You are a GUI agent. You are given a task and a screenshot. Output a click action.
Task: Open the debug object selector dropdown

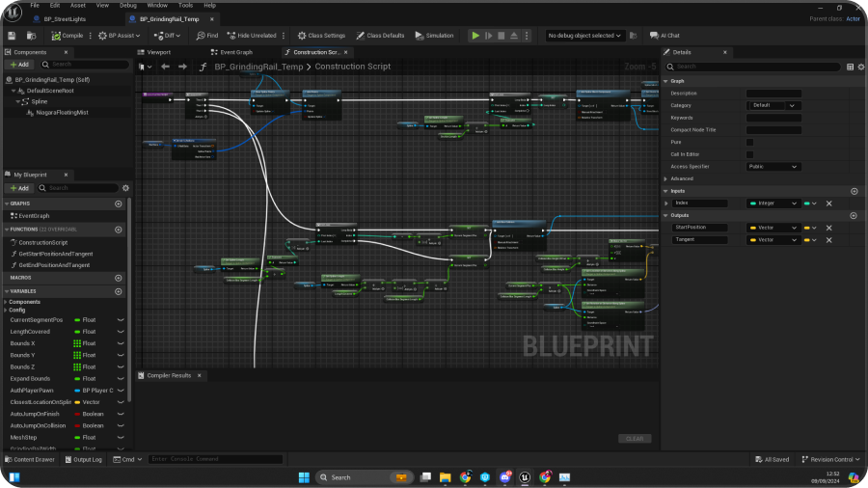(x=584, y=36)
